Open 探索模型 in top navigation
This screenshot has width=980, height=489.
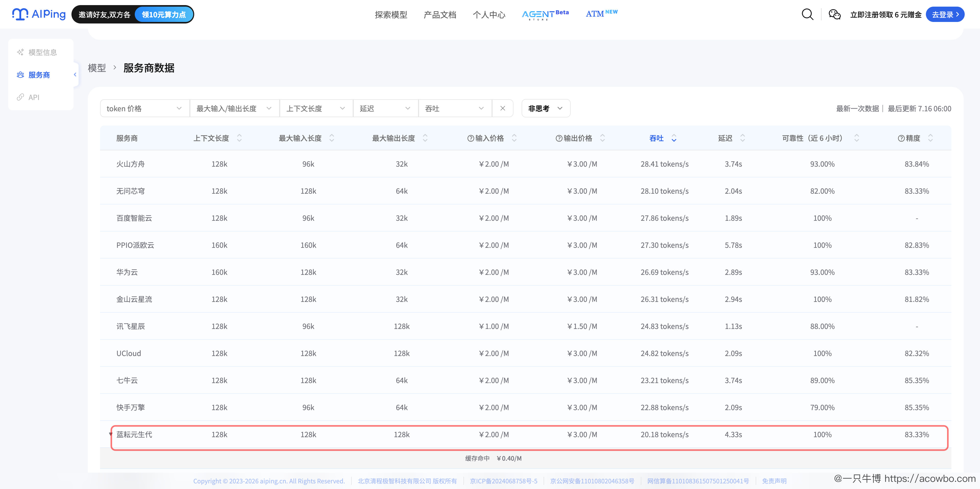[x=391, y=15]
